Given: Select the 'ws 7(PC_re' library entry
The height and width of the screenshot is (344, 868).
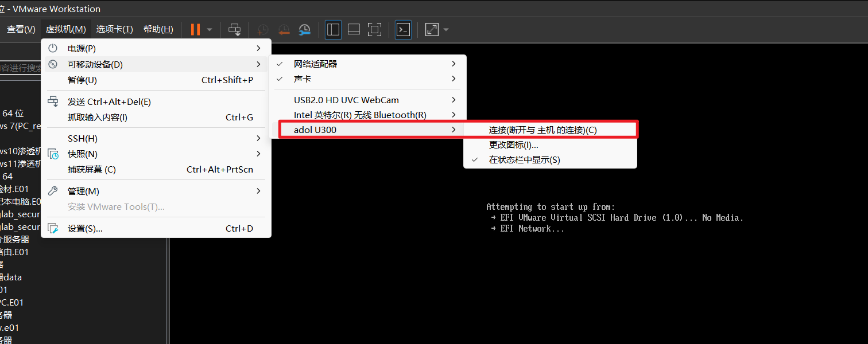Looking at the screenshot, I should [21, 126].
